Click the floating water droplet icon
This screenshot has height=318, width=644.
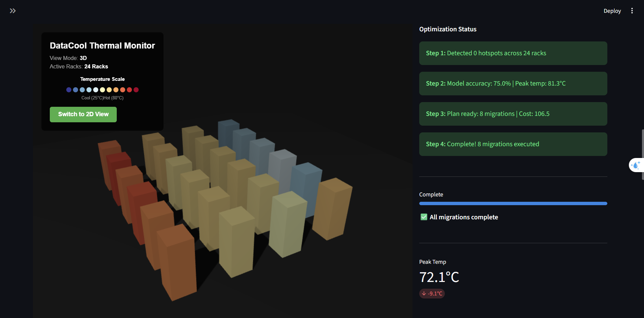(x=636, y=165)
